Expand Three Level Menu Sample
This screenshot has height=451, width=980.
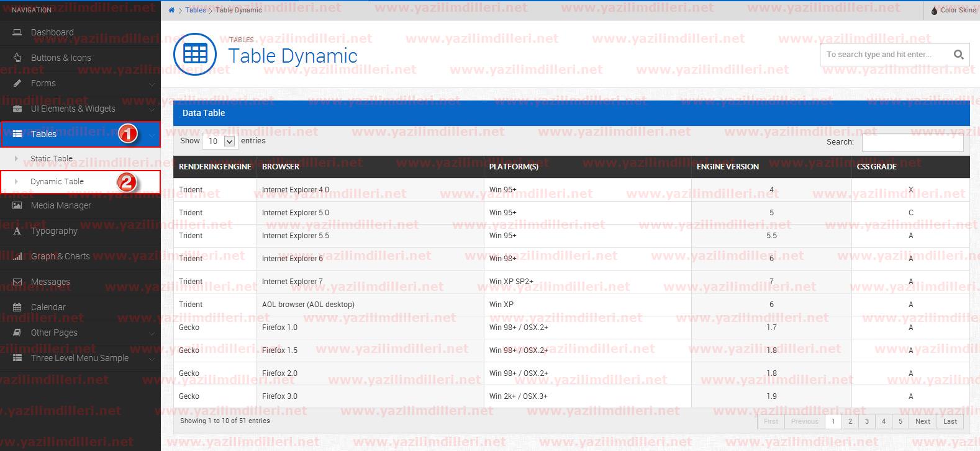(80, 358)
